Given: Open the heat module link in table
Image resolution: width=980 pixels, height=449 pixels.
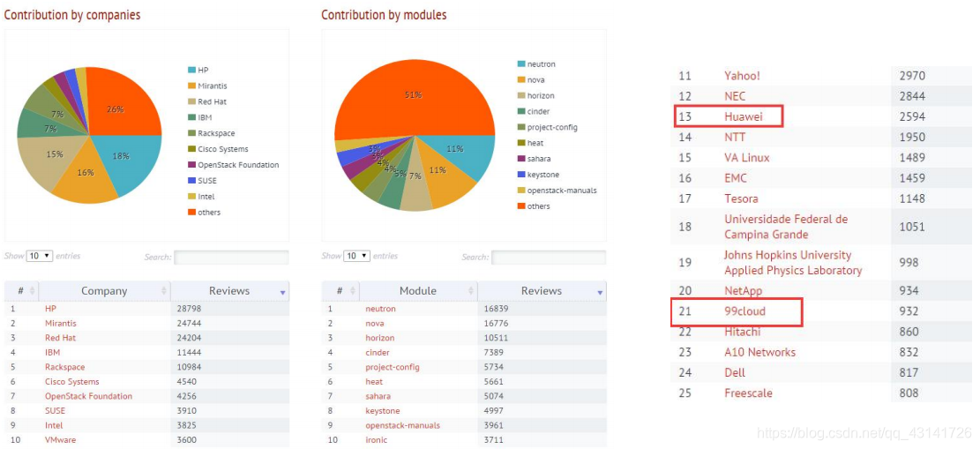Looking at the screenshot, I should [374, 381].
